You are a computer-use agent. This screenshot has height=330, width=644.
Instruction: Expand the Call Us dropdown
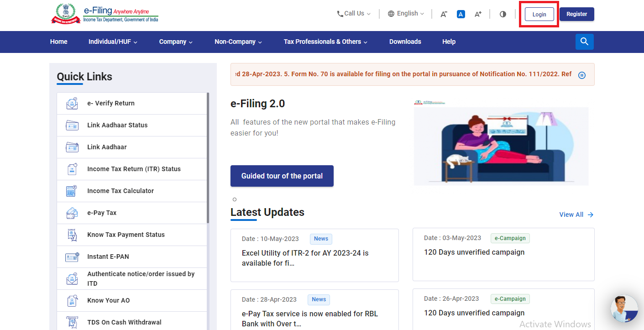pyautogui.click(x=354, y=14)
